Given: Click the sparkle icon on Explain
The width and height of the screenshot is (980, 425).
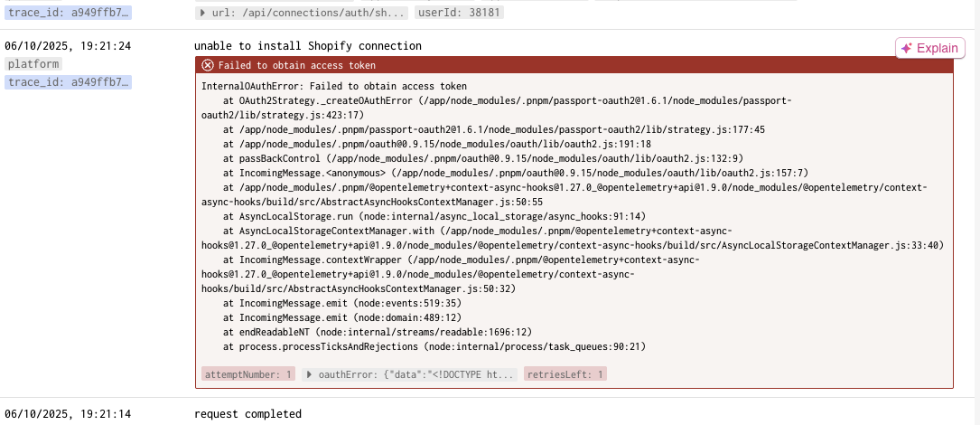Looking at the screenshot, I should coord(907,48).
